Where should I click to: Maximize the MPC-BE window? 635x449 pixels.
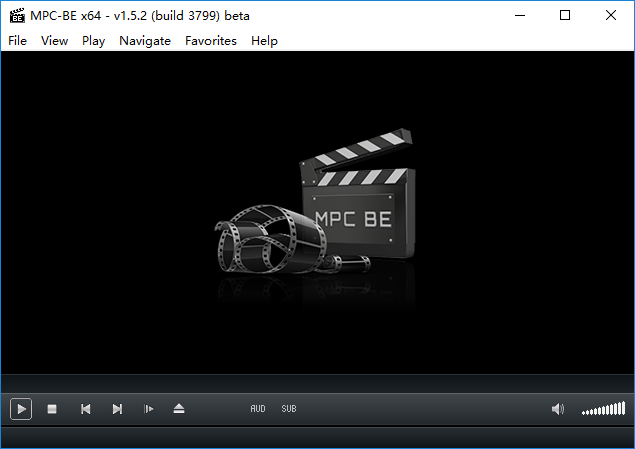[x=565, y=15]
